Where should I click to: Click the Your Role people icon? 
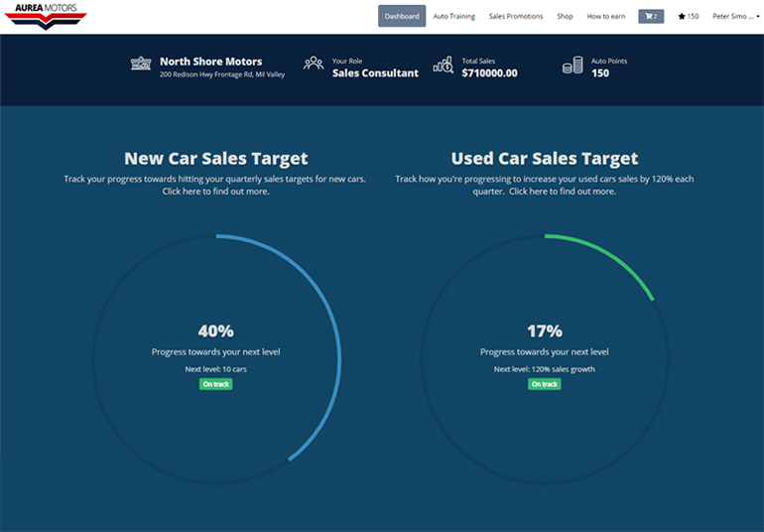click(314, 65)
